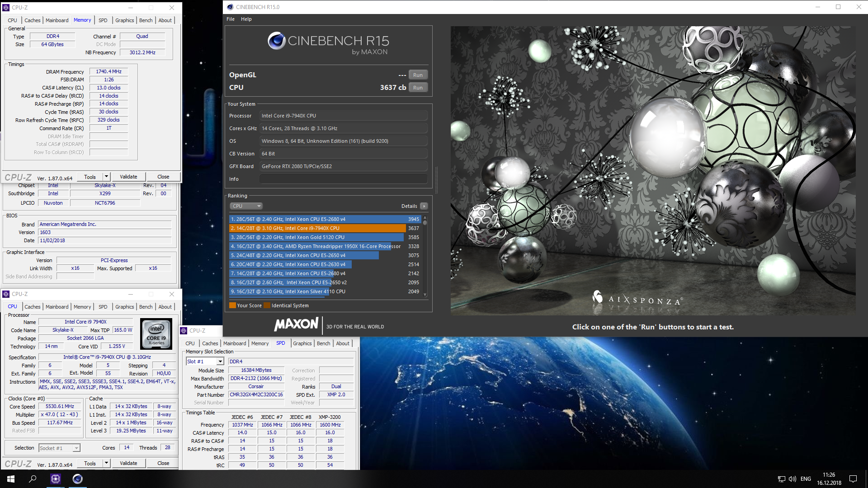The width and height of the screenshot is (868, 488).
Task: Click the Info input field
Action: [x=343, y=179]
